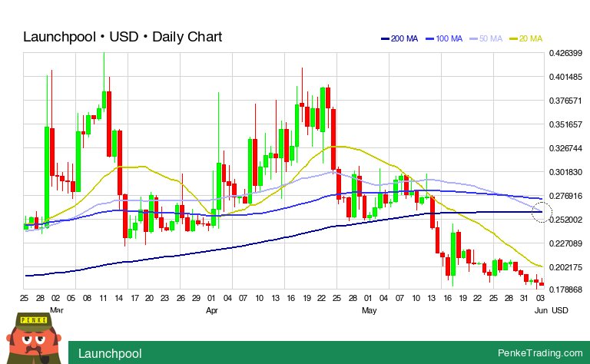Click the Launchpool label in green footer
Screen dimensions: 590x364
[x=110, y=353]
